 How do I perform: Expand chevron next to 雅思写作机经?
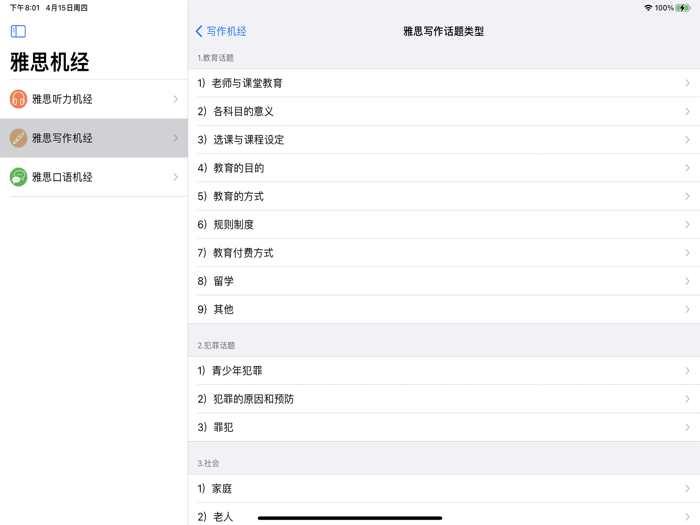175,138
